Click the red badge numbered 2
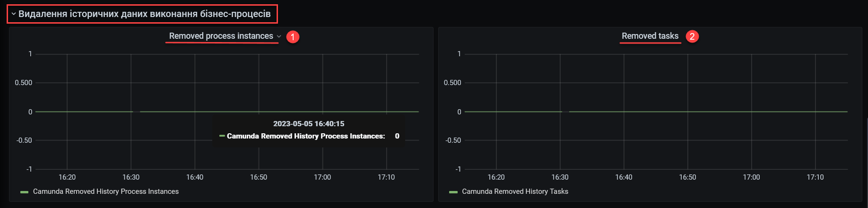Viewport: 868px width, 208px height. (692, 36)
